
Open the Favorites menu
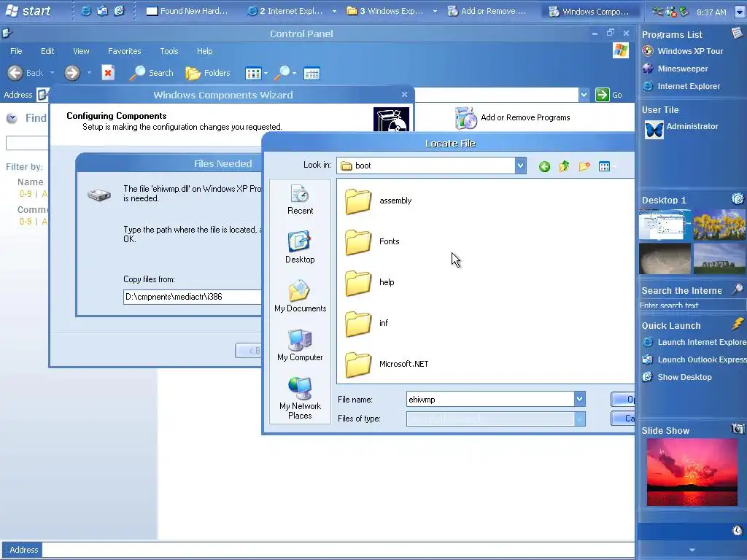click(124, 51)
